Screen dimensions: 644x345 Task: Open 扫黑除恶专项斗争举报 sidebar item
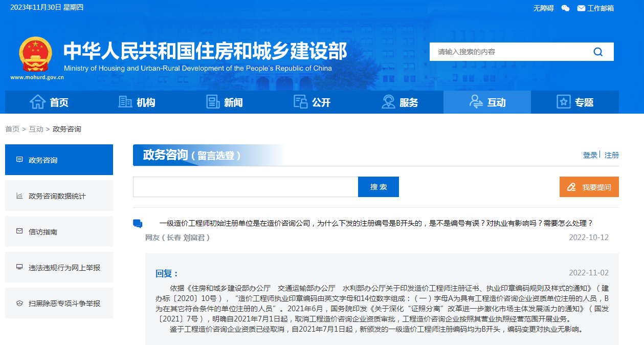(x=59, y=303)
